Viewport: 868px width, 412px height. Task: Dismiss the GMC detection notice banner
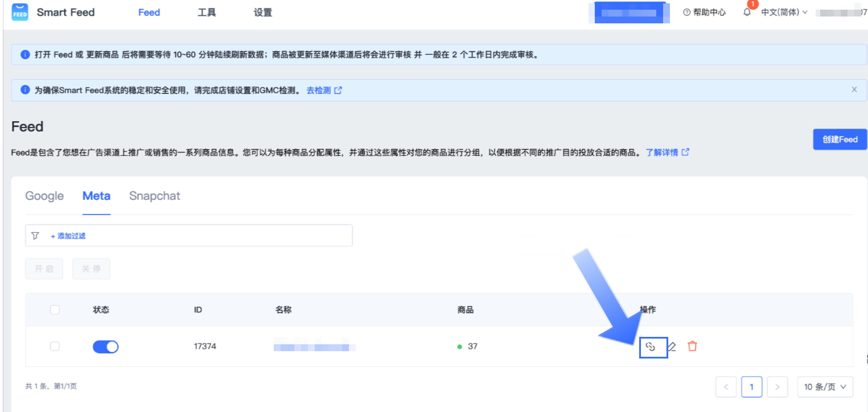point(854,89)
